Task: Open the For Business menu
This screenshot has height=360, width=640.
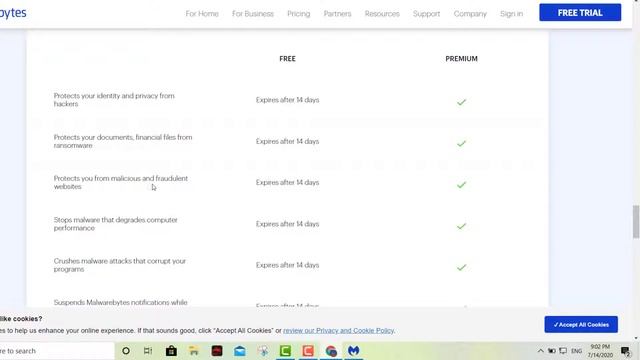Action: pos(253,13)
